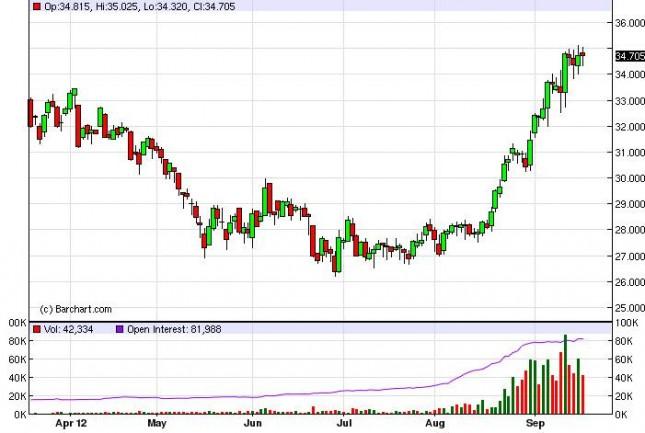
Task: Click the 25.000 price axis label
Action: (630, 308)
